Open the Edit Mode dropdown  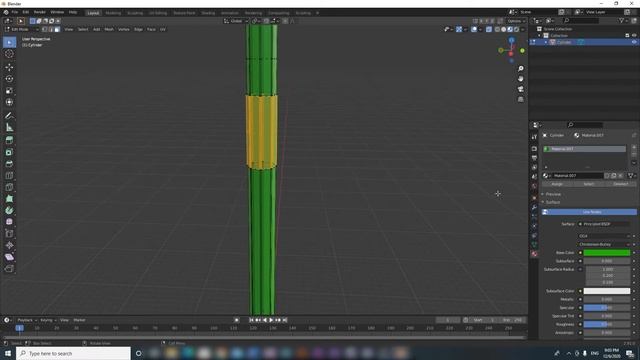[x=21, y=29]
